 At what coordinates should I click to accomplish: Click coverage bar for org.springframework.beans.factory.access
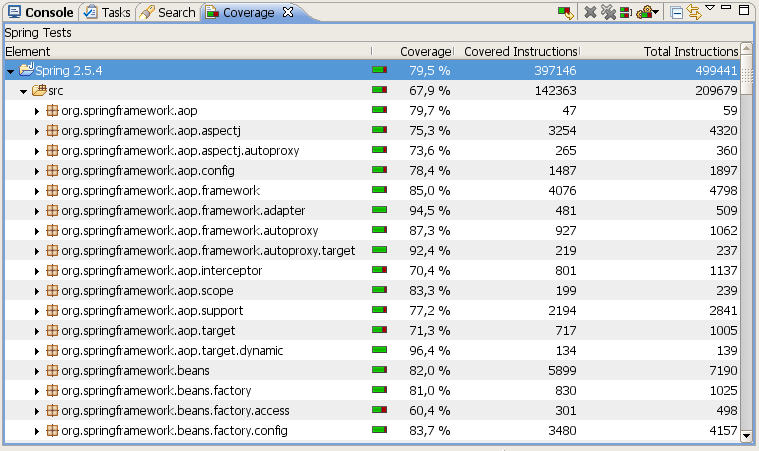pos(380,410)
